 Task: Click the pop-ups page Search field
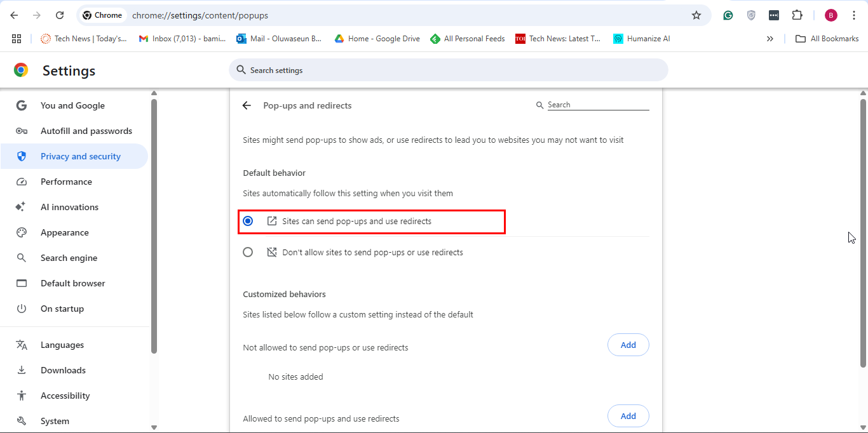pos(597,105)
